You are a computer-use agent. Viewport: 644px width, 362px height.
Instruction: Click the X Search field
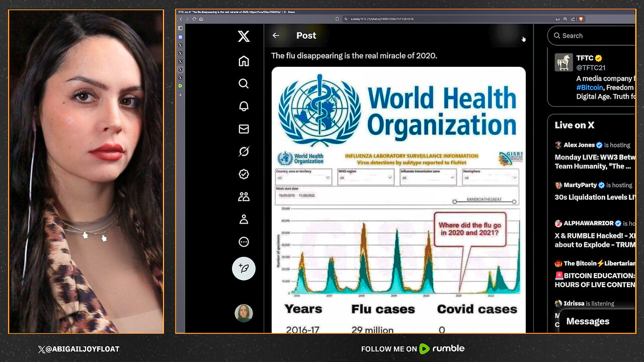pyautogui.click(x=592, y=36)
